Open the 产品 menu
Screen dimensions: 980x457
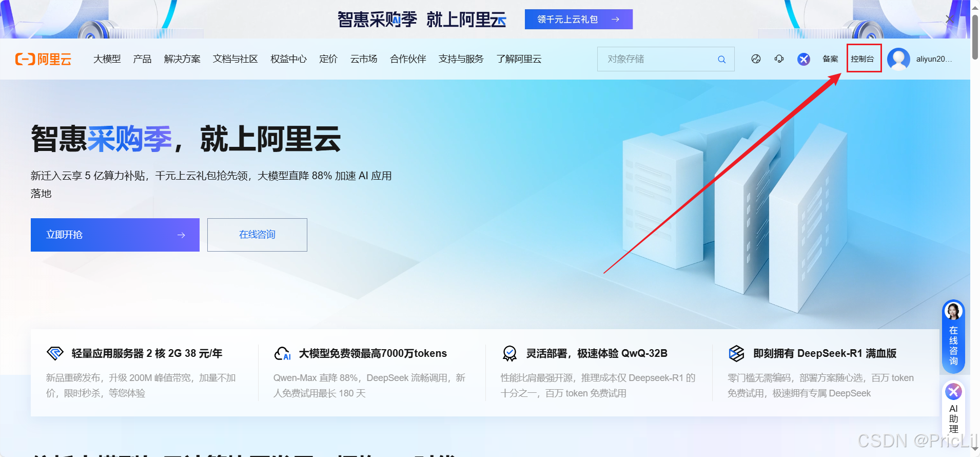(x=142, y=59)
